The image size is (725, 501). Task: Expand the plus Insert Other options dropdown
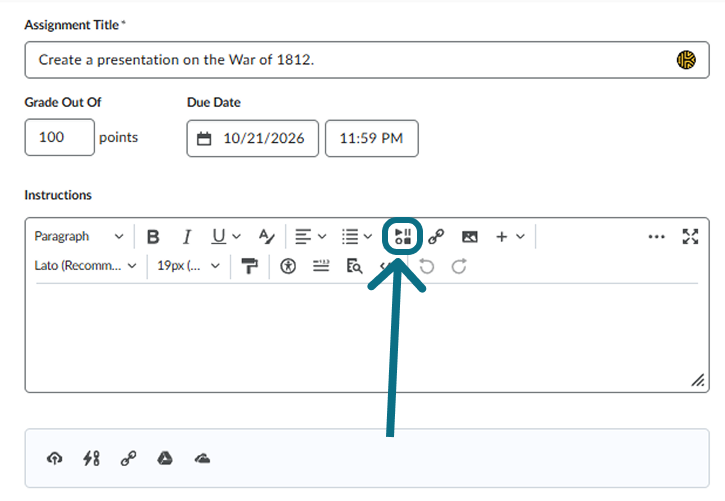[x=510, y=237]
